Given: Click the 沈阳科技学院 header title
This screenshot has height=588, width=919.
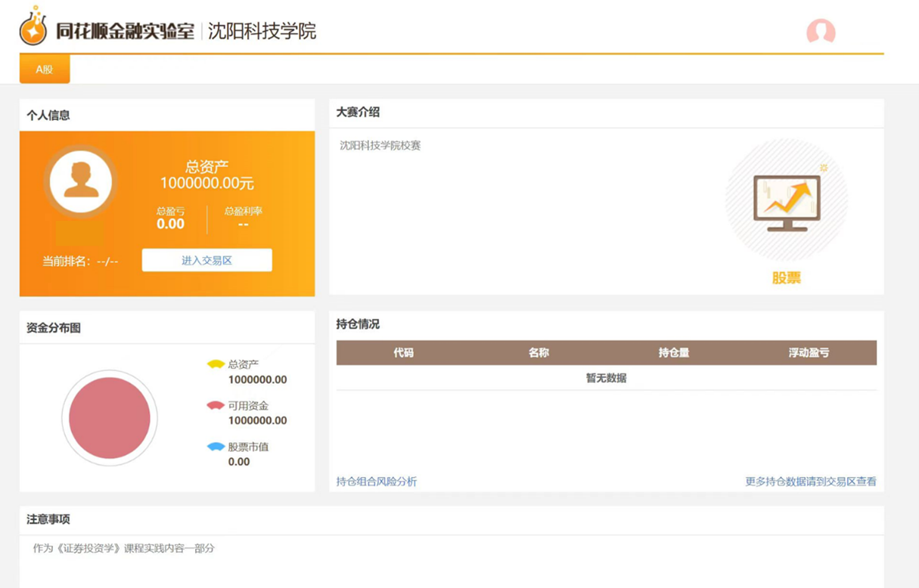Looking at the screenshot, I should [x=262, y=31].
